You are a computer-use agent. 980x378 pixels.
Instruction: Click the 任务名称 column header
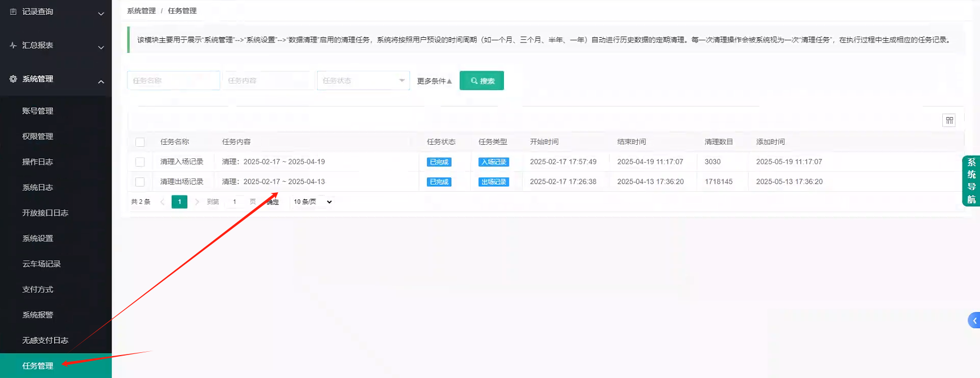(x=174, y=141)
